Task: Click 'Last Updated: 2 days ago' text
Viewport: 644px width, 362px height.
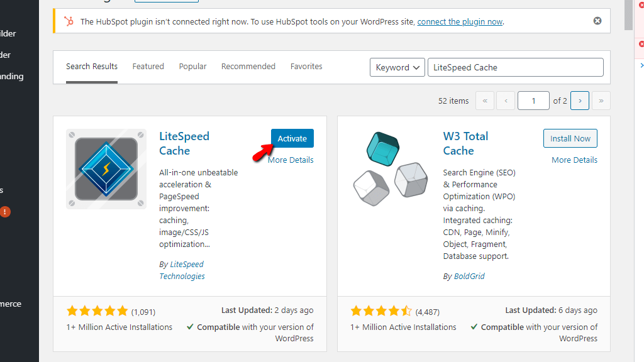Action: point(267,310)
